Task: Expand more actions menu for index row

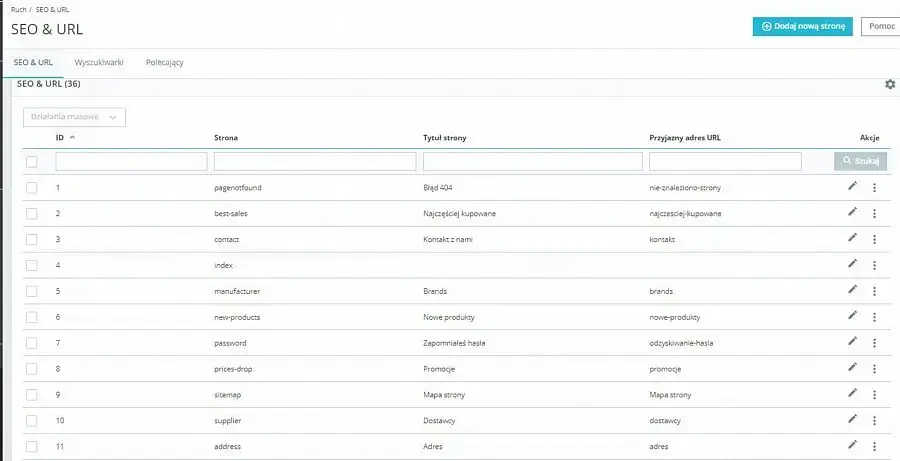Action: (x=874, y=265)
